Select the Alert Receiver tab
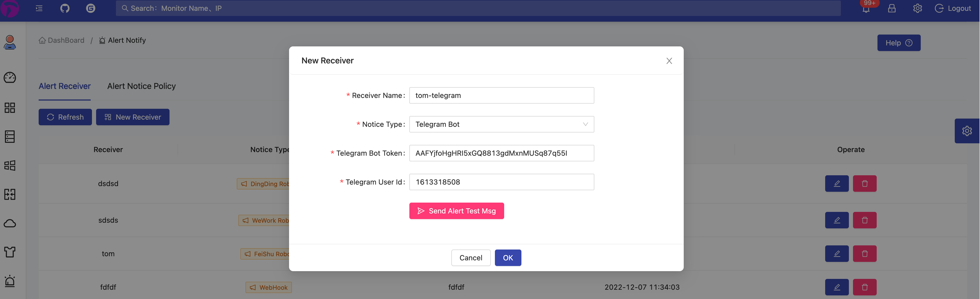 64,86
